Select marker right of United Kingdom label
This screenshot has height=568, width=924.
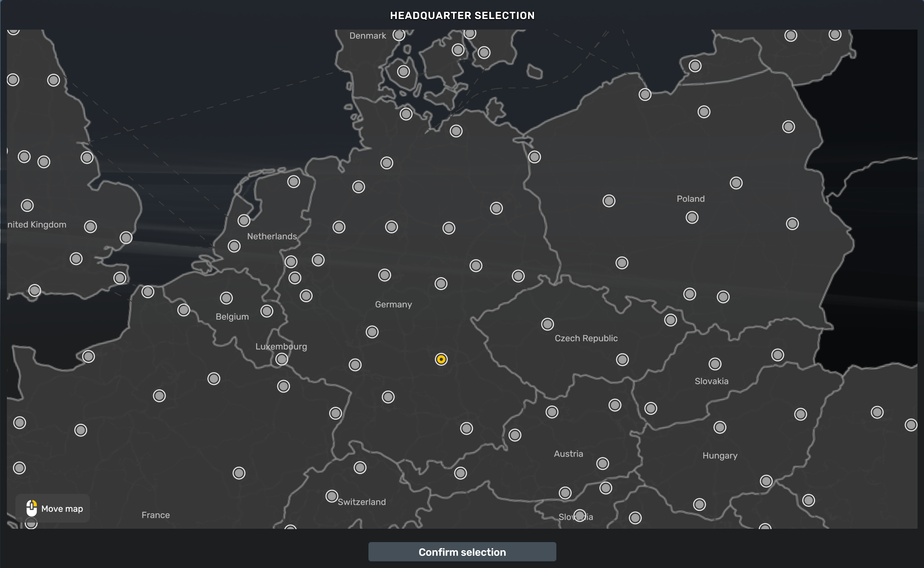click(x=90, y=226)
